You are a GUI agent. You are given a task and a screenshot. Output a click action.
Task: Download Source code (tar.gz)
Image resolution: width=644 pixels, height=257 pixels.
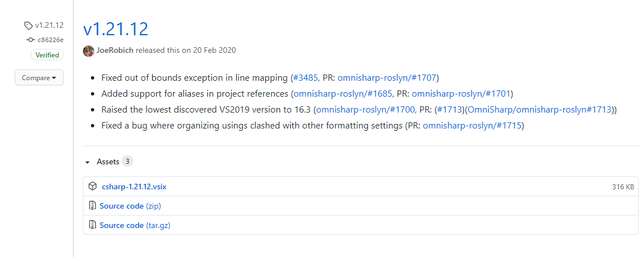click(135, 225)
